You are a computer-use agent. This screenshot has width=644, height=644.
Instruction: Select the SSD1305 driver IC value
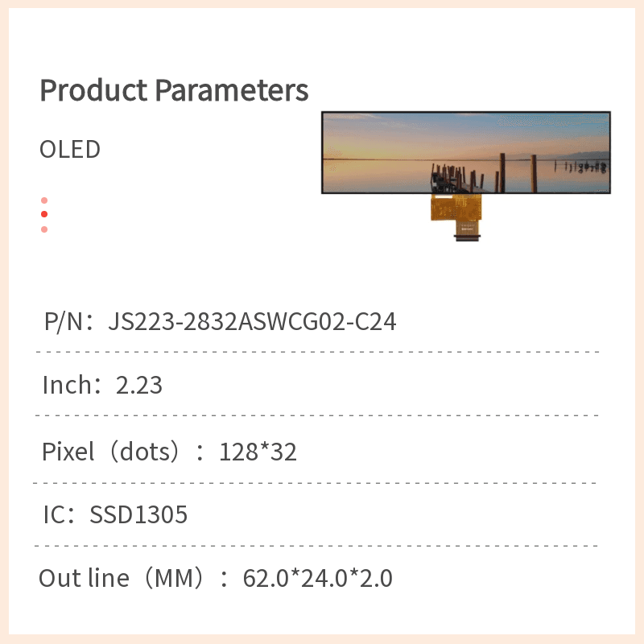[x=138, y=514]
